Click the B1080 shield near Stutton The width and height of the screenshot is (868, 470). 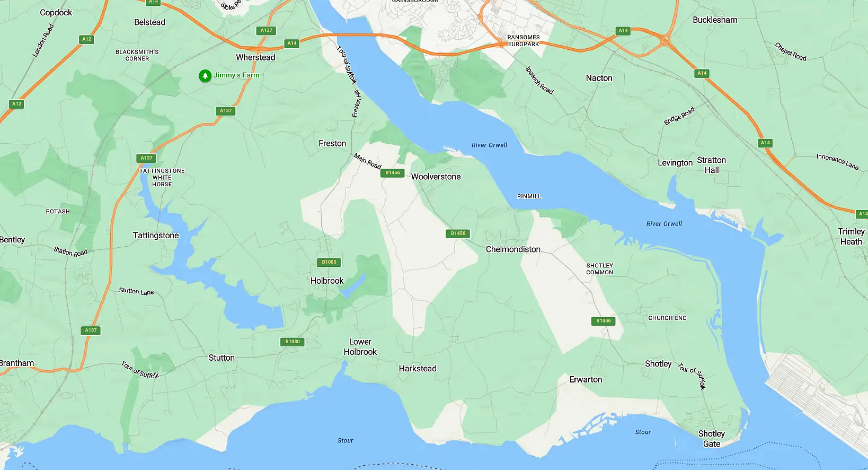tap(293, 342)
